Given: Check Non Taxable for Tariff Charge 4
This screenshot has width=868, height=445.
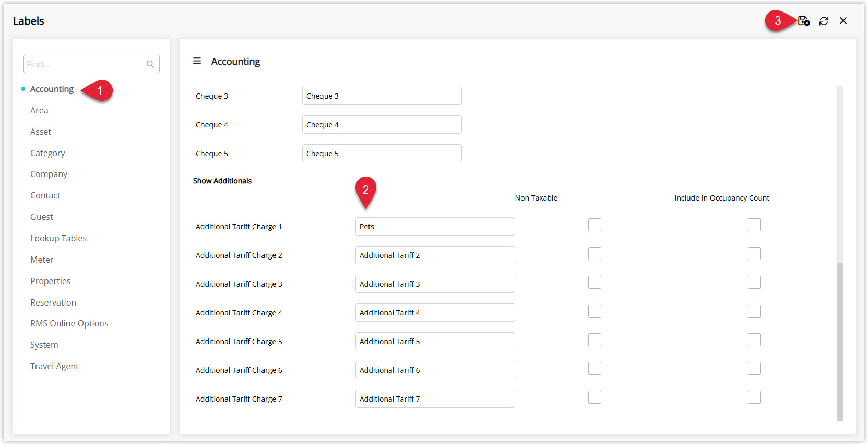Looking at the screenshot, I should (594, 311).
